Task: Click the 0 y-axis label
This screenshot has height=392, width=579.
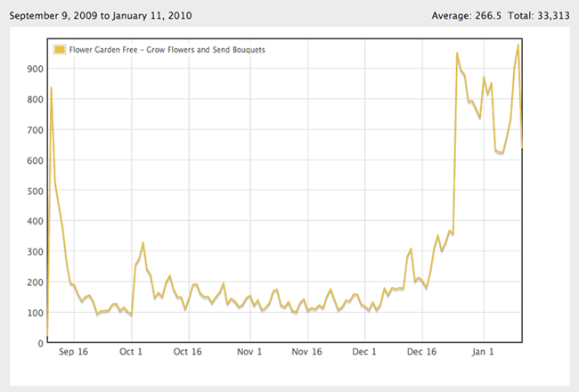Action: click(x=41, y=344)
